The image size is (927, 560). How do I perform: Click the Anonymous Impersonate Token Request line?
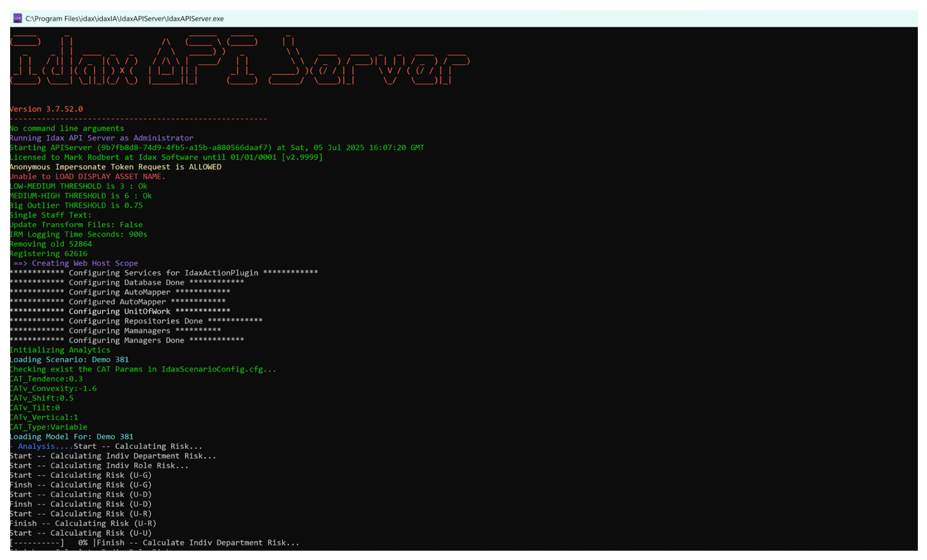tap(115, 167)
